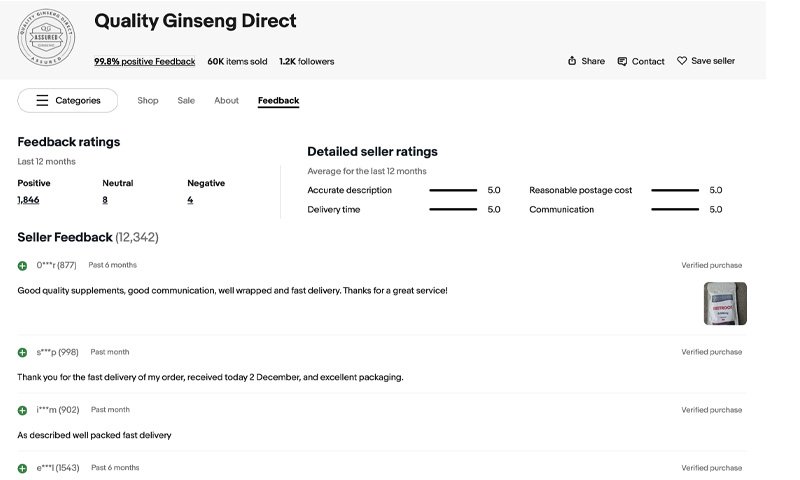Image resolution: width=800 pixels, height=480 pixels.
Task: Switch to the Shop tab
Action: (148, 100)
